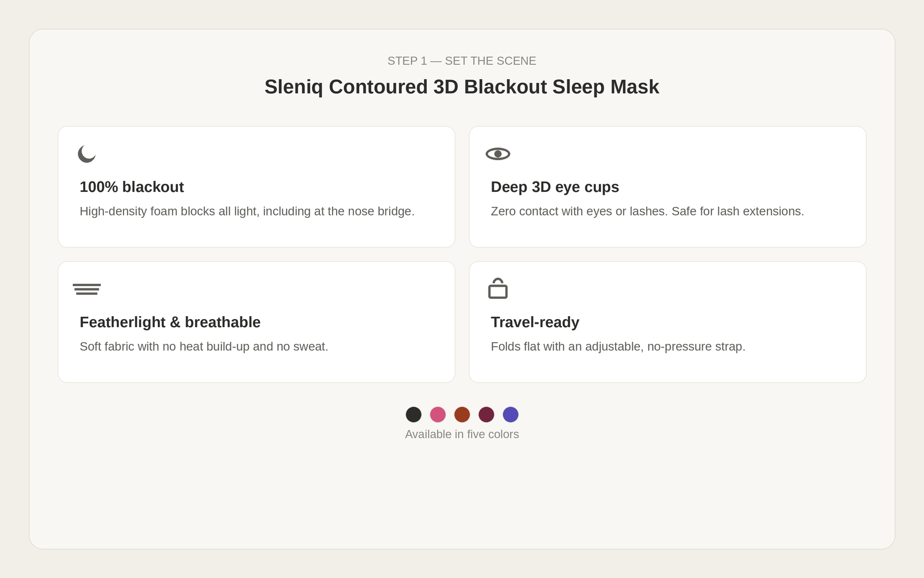Click the soft fabric no sweat description
The height and width of the screenshot is (578, 924).
pyautogui.click(x=204, y=347)
